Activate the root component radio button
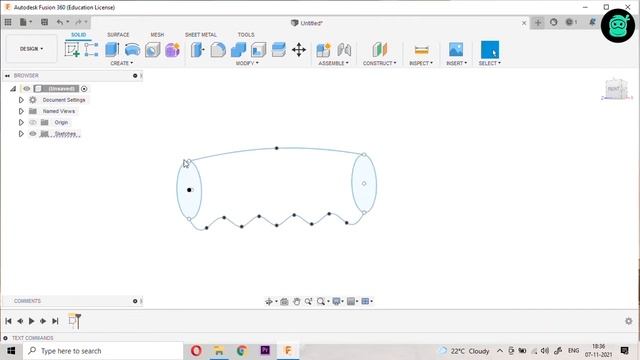The width and height of the screenshot is (640, 360). pos(84,89)
